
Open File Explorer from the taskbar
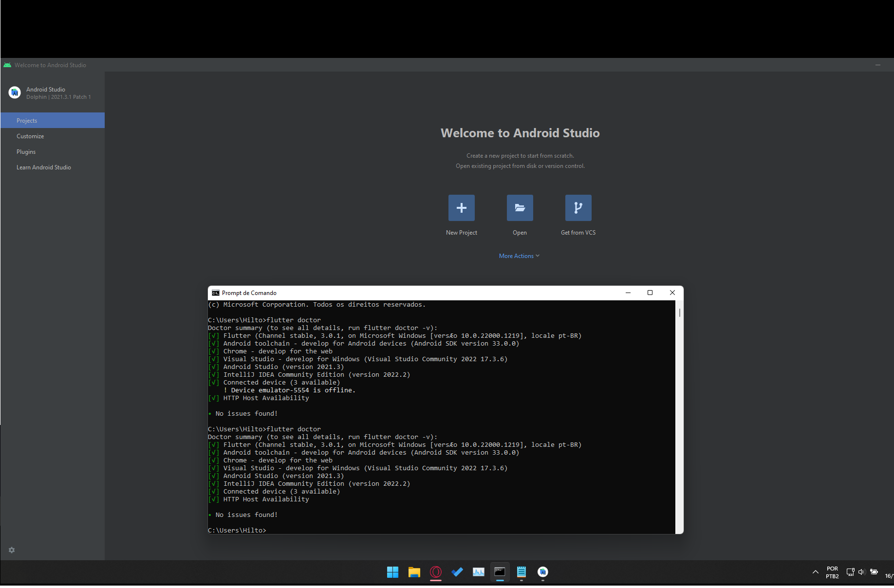pos(414,572)
